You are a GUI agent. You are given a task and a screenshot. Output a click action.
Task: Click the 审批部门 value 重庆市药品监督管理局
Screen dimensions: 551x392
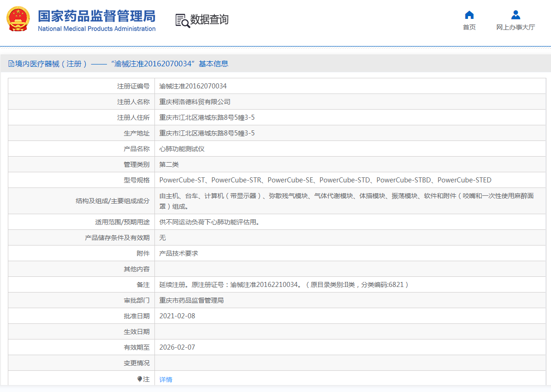tap(191, 300)
